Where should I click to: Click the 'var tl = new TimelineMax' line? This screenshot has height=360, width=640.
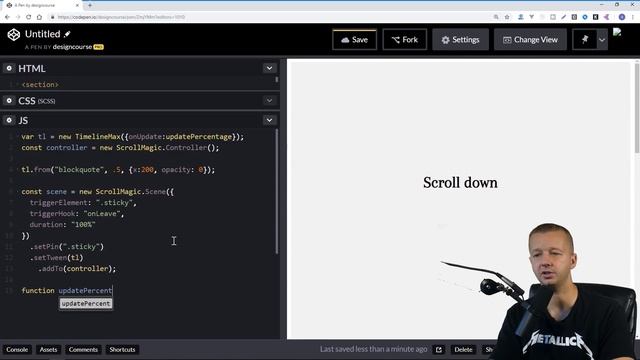tap(133, 137)
